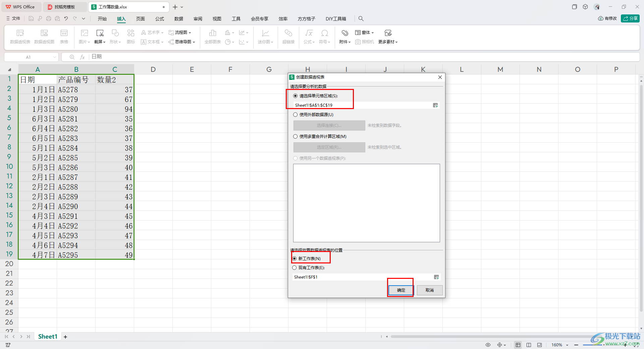Open the 文件 (File) menu
The image size is (644, 349).
(x=13, y=19)
